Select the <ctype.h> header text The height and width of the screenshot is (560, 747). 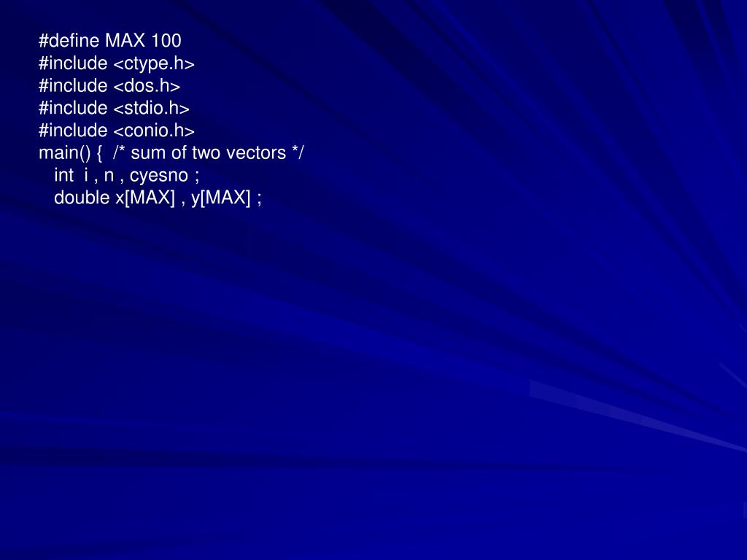point(155,64)
